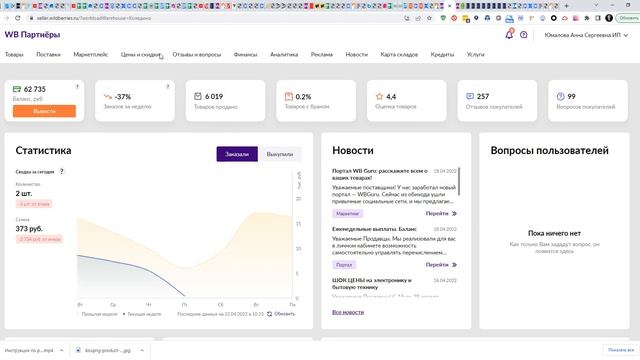Click the browser Обновить update button

[628, 18]
